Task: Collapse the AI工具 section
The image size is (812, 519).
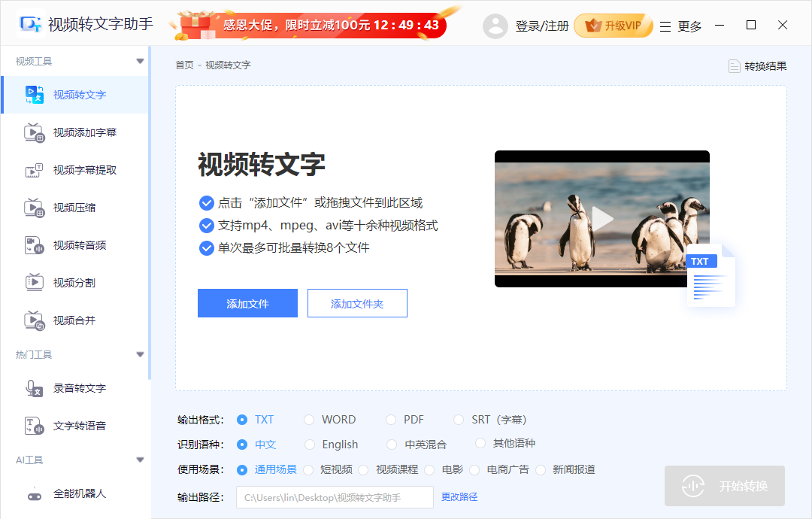Action: coord(140,460)
